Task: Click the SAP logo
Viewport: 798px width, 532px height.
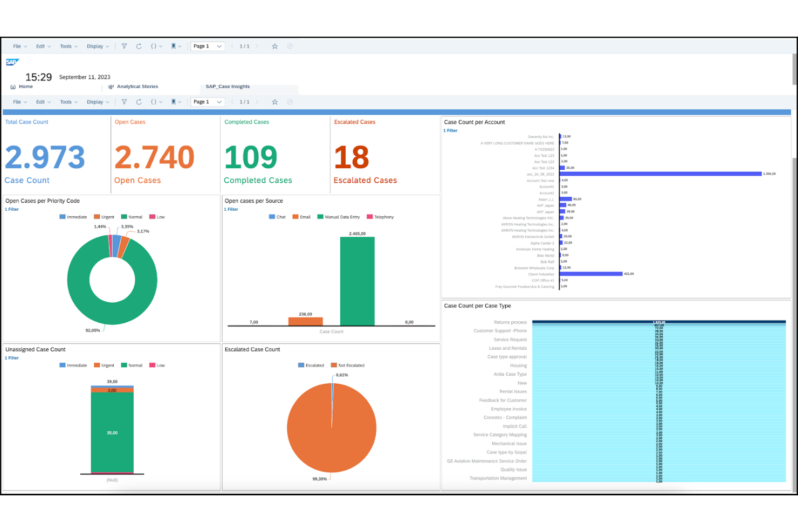Action: [x=11, y=62]
